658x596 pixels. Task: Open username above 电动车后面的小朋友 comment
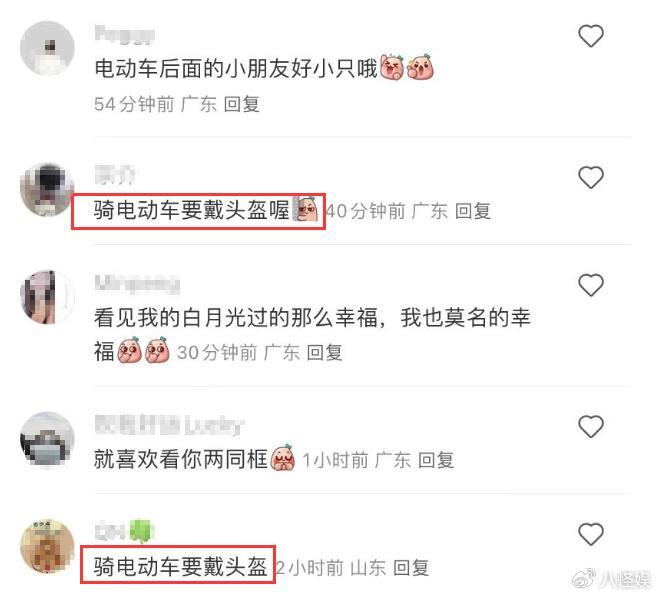click(125, 35)
